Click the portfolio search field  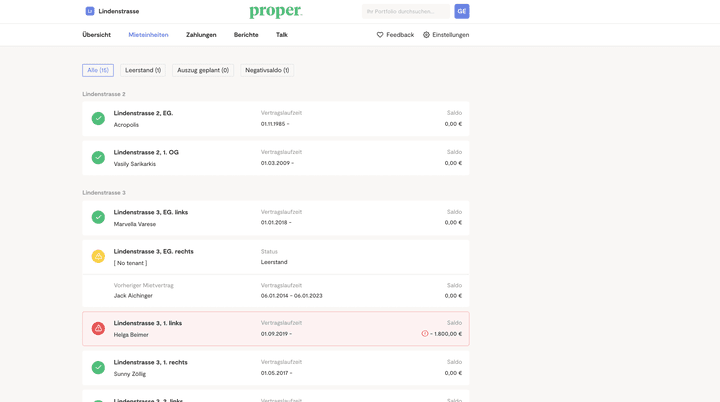(x=405, y=11)
